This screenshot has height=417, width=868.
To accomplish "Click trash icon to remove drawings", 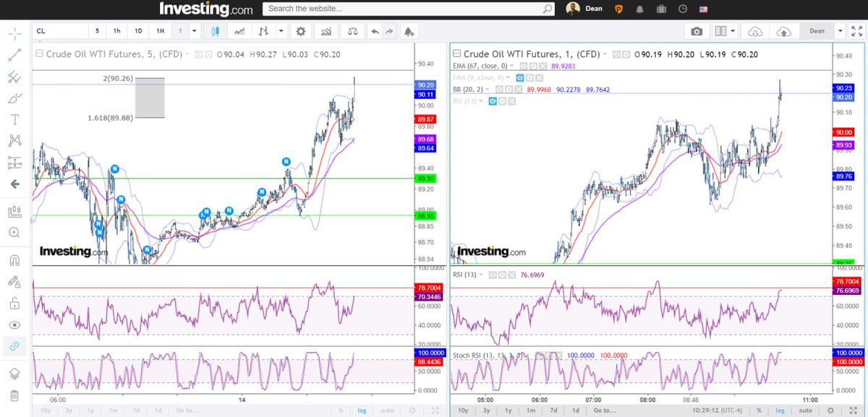I will click(14, 395).
